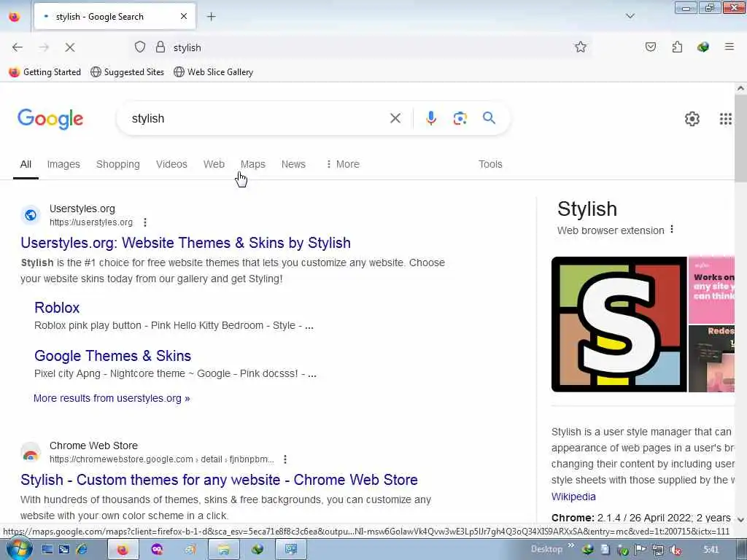Open Firefox application hamburger menu
The image size is (747, 560).
coord(729,47)
